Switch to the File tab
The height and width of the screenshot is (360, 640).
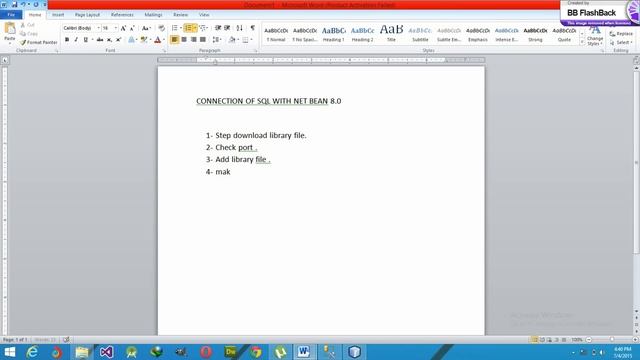(11, 15)
